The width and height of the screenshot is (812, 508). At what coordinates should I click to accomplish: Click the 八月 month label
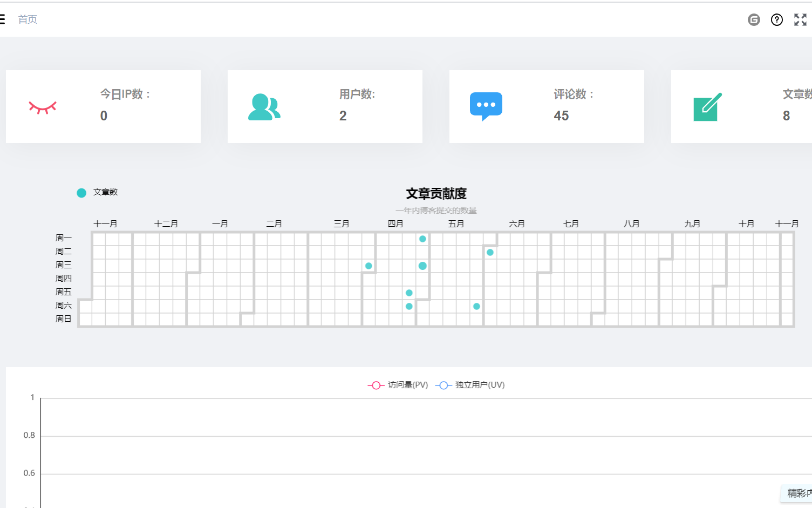pos(631,223)
